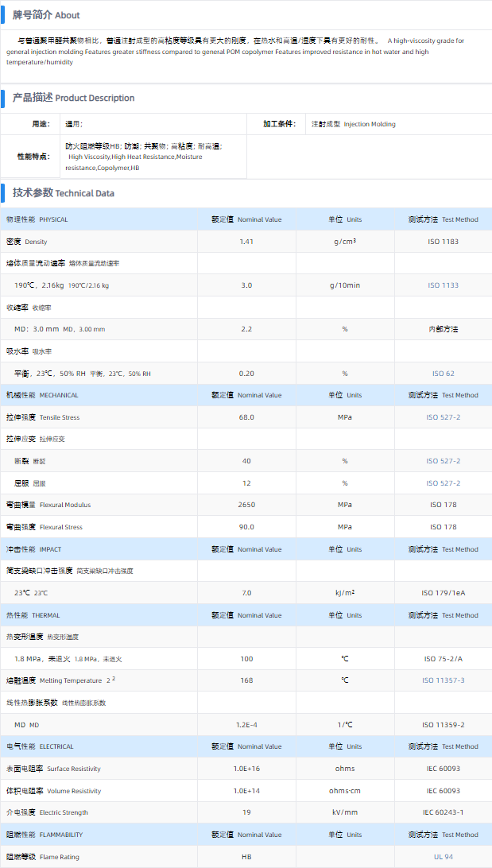Select heat deflection value 100
492x868 pixels.
(246, 659)
